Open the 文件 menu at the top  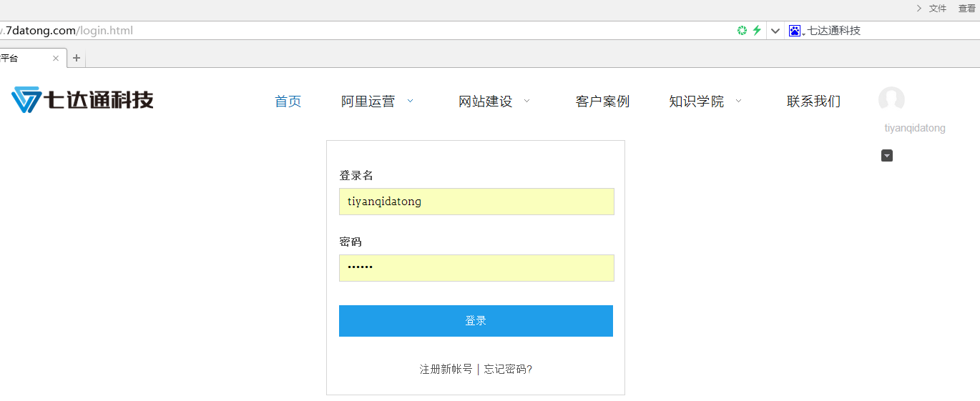click(x=938, y=9)
